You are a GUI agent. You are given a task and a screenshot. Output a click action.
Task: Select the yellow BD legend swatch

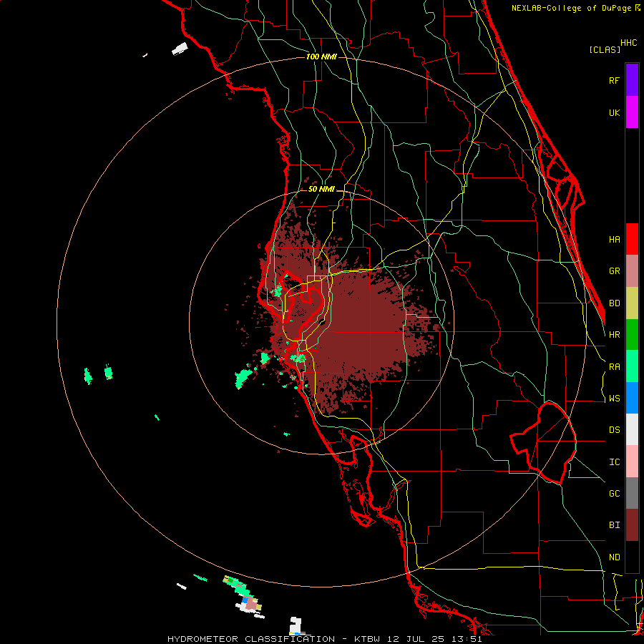(632, 303)
